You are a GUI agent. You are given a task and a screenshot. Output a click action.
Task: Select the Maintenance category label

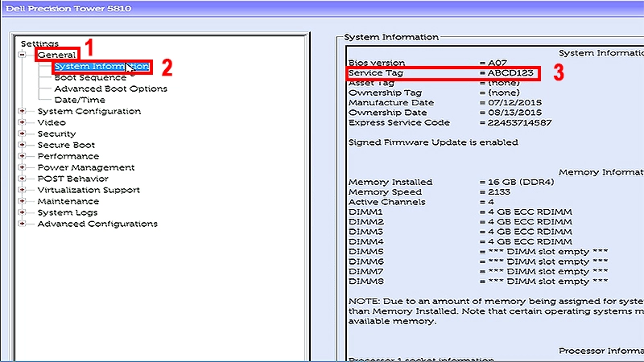pyautogui.click(x=68, y=201)
